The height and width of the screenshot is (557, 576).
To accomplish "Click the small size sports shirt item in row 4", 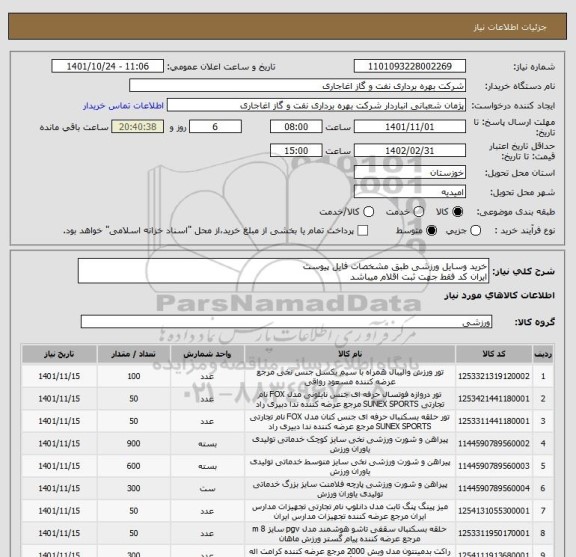I will 350,444.
